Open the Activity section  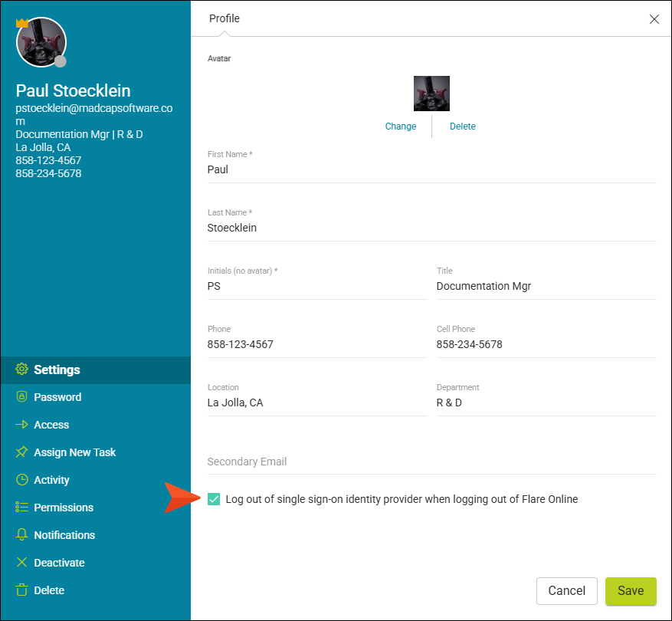[96, 479]
